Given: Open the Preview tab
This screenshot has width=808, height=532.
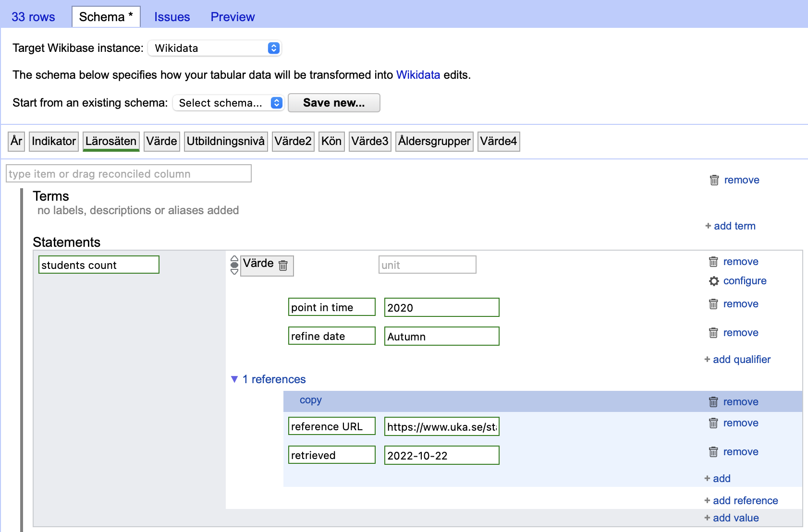Looking at the screenshot, I should (x=233, y=17).
